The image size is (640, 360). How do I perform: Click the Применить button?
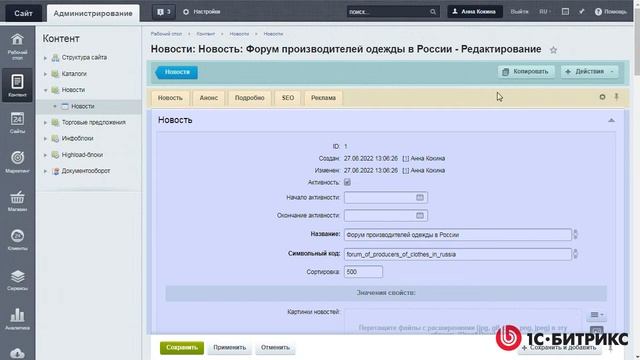pos(229,348)
